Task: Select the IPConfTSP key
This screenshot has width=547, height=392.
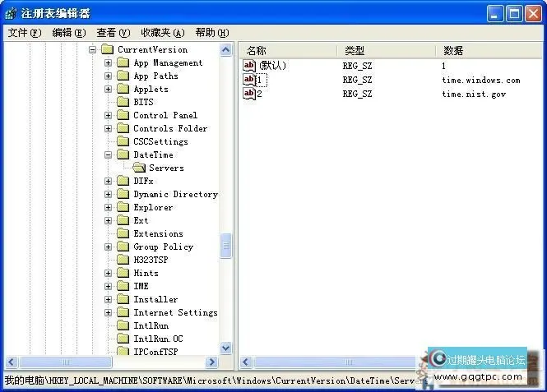Action: (x=155, y=351)
